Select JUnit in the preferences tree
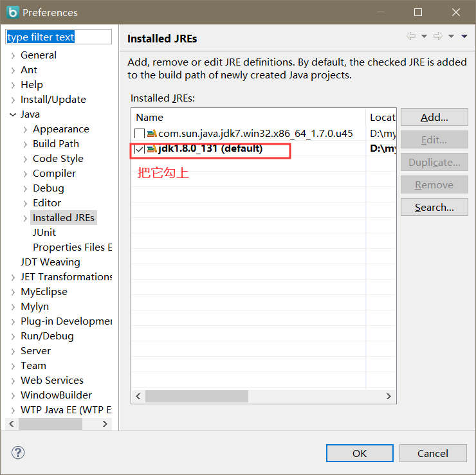Viewport: 476px width, 475px height. pyautogui.click(x=44, y=232)
